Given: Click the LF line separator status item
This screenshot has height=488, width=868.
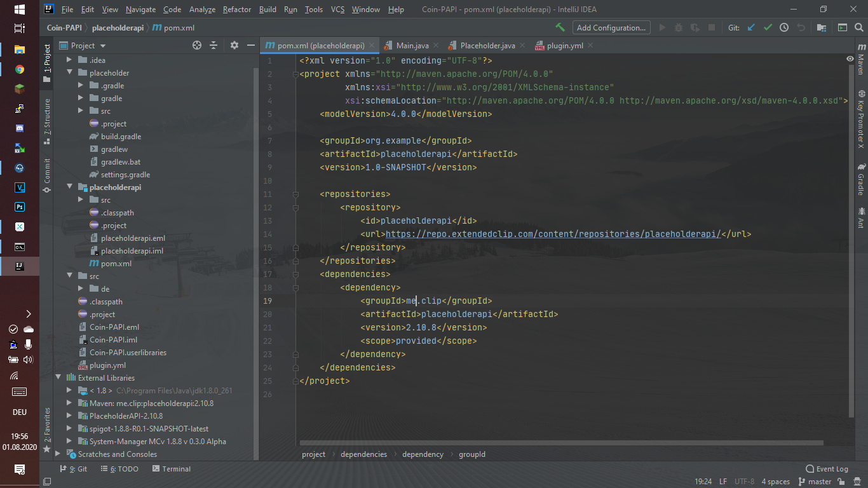Looking at the screenshot, I should pos(723,482).
